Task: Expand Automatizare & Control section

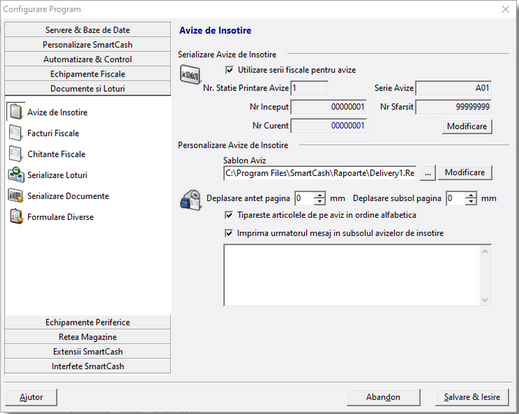Action: [x=88, y=59]
